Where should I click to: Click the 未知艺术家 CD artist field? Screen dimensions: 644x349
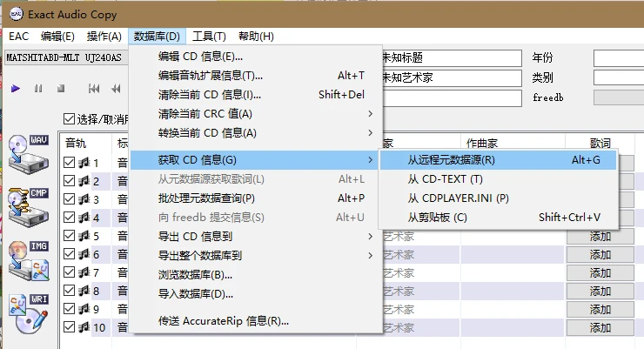pos(452,78)
